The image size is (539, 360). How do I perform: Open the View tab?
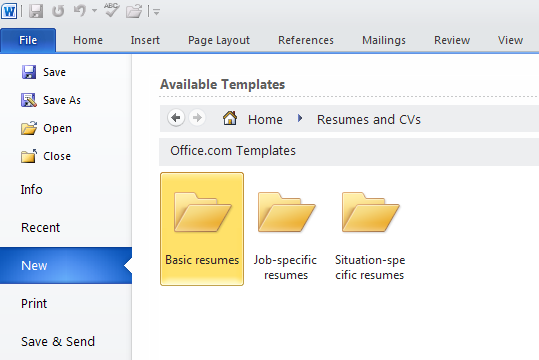click(510, 40)
